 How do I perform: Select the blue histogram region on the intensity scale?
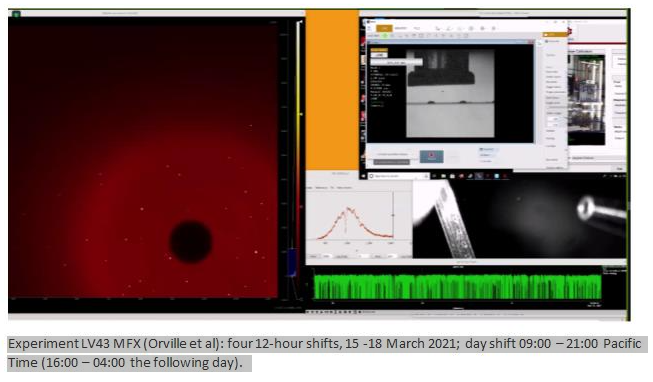tap(292, 262)
